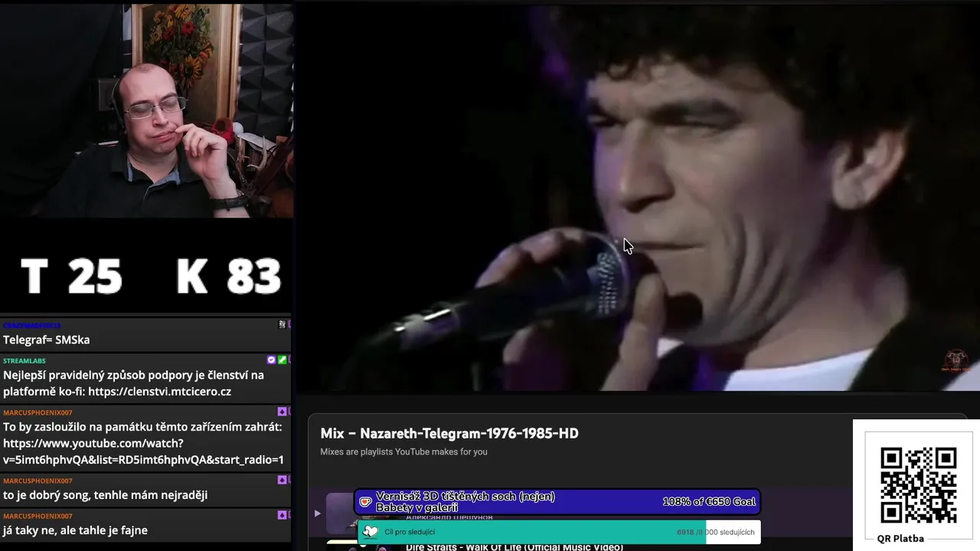980x551 pixels.
Task: Click the streamer webcam feed
Action: click(x=146, y=111)
